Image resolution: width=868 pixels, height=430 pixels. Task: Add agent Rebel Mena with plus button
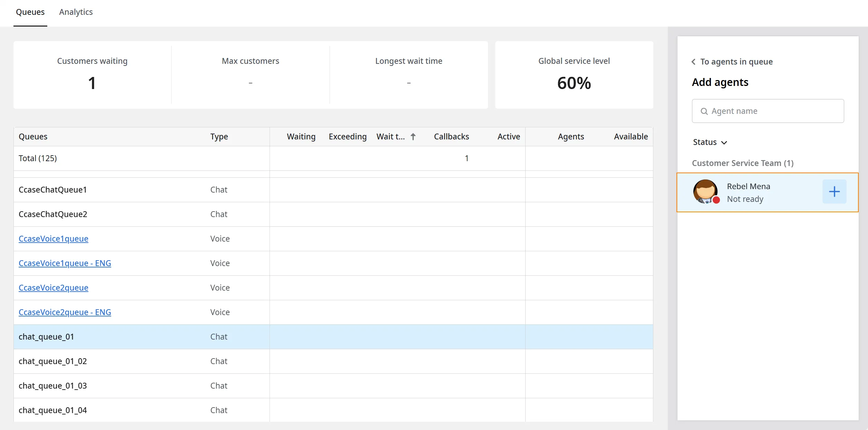click(x=834, y=192)
